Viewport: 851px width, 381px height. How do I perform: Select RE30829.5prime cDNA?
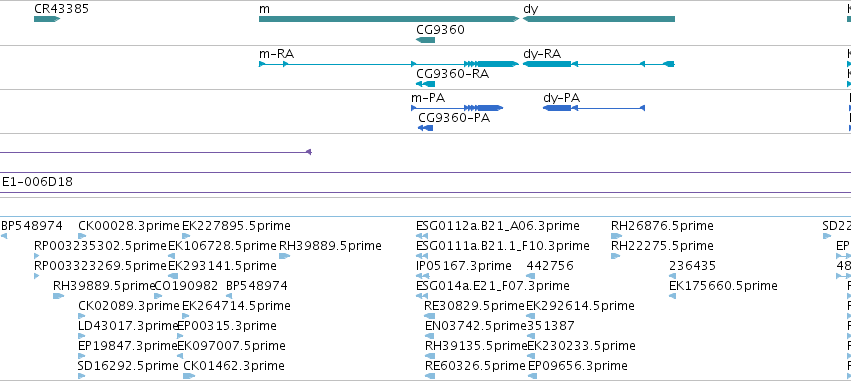click(474, 306)
